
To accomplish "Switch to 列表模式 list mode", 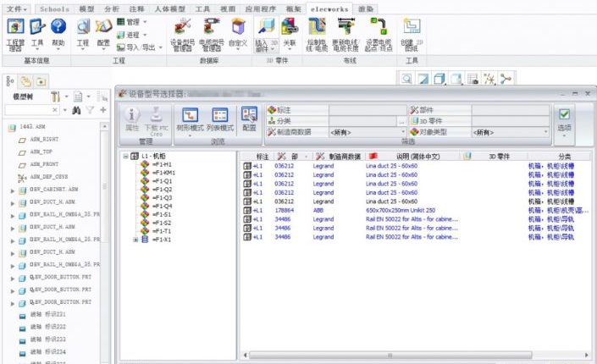I will 219,114.
